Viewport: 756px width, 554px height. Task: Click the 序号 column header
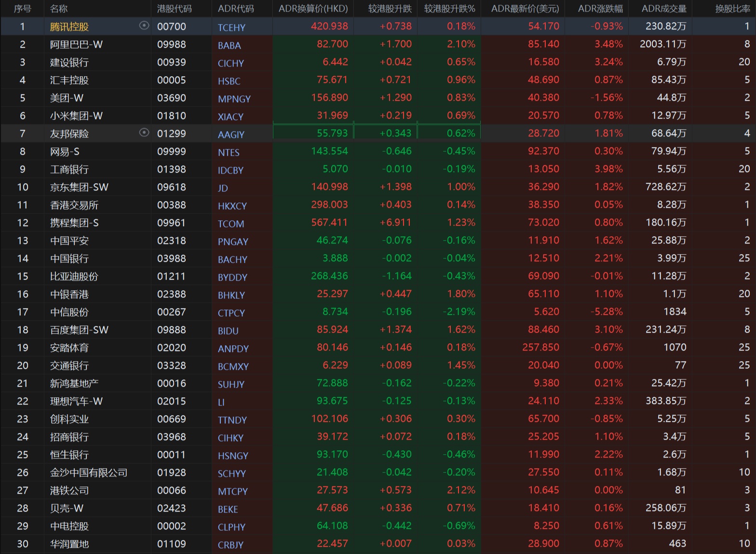pyautogui.click(x=22, y=9)
